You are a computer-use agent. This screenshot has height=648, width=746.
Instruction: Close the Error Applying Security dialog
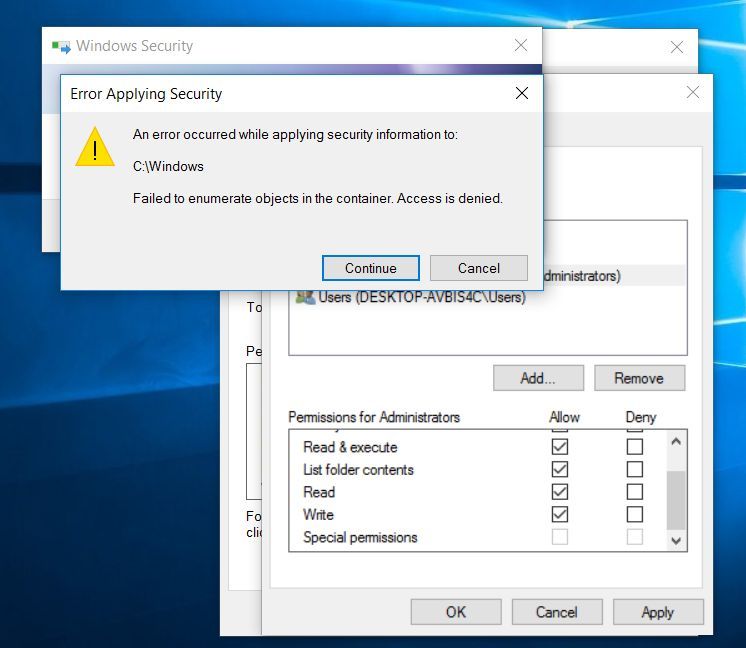521,94
